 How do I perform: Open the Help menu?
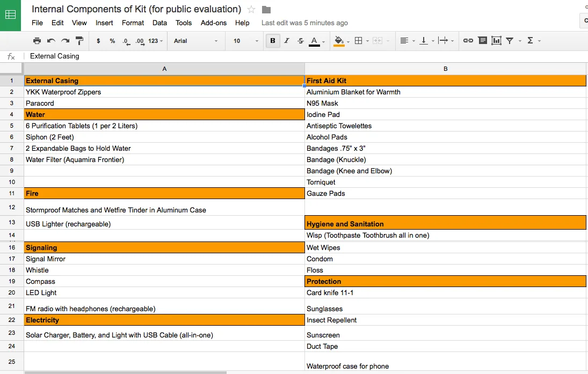pos(242,23)
